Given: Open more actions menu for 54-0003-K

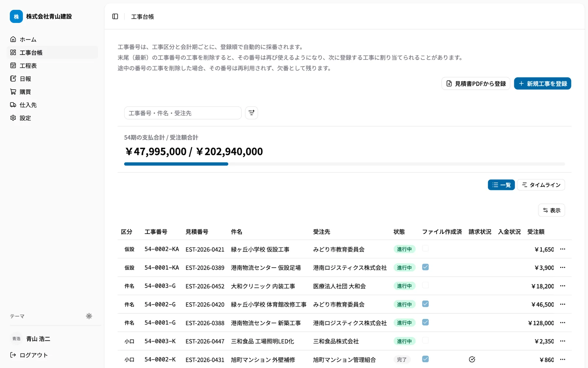Looking at the screenshot, I should (563, 341).
